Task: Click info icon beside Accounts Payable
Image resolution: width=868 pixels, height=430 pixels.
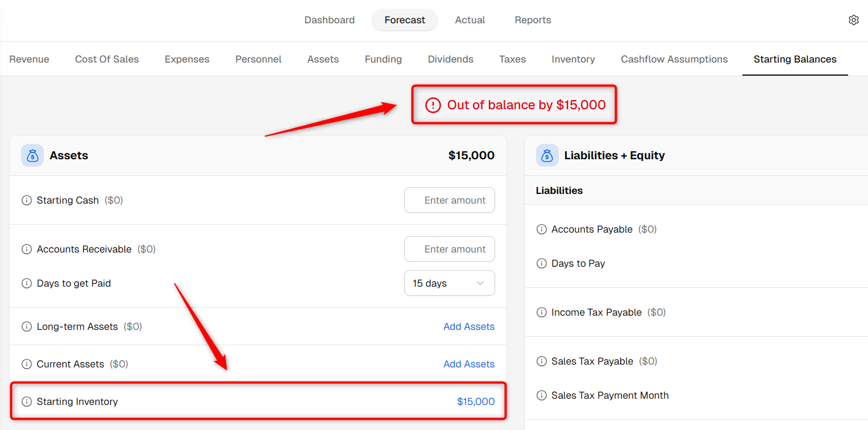Action: click(541, 229)
